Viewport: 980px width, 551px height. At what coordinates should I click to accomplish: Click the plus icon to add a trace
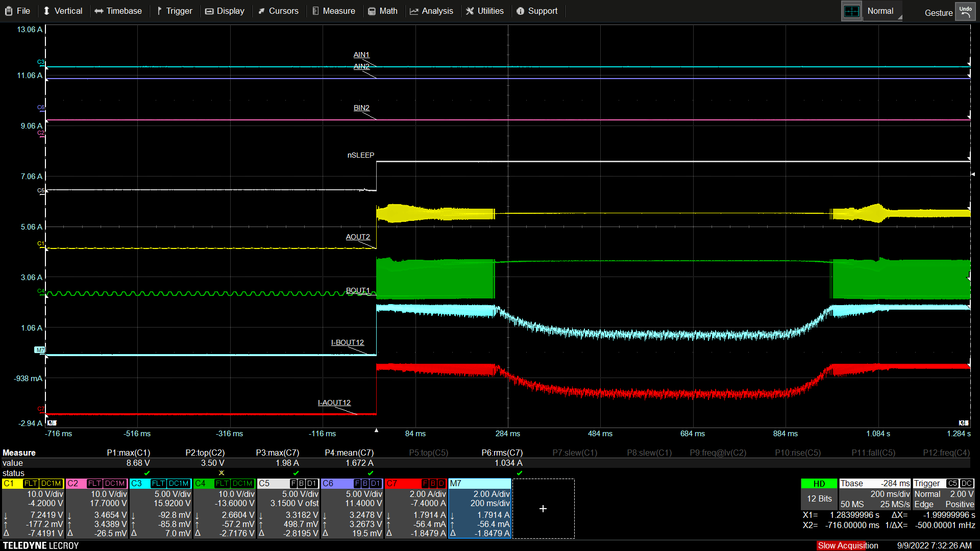click(x=543, y=509)
